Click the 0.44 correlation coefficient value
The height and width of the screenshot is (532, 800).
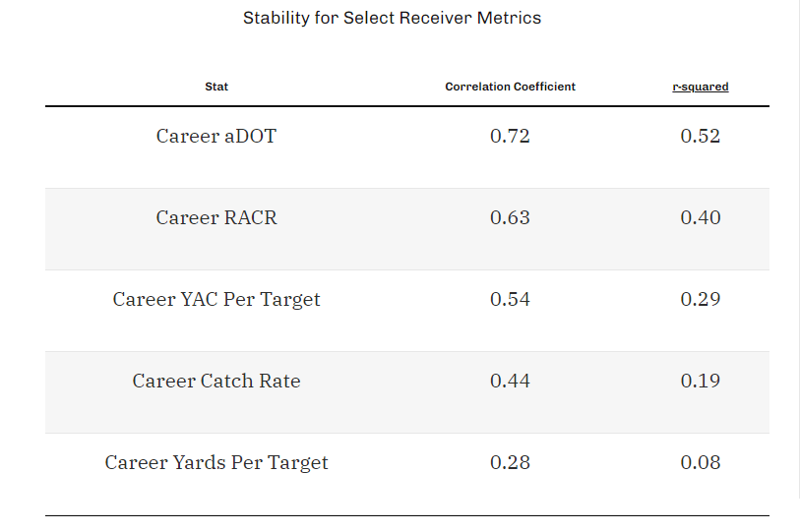(510, 381)
